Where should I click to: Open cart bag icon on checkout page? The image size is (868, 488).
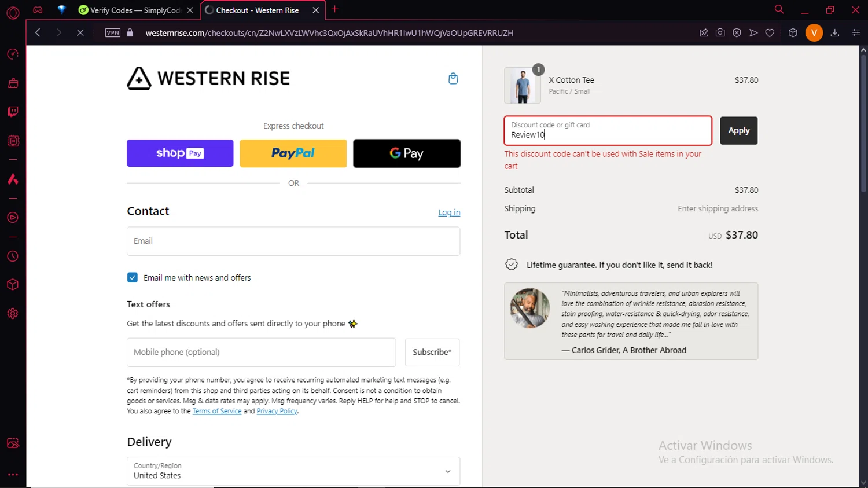pos(453,78)
